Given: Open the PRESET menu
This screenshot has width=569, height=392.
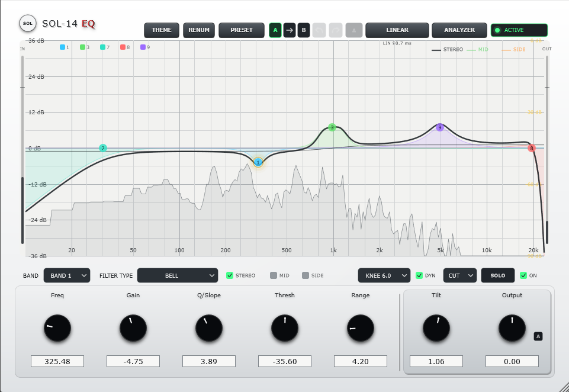Looking at the screenshot, I should pyautogui.click(x=242, y=30).
